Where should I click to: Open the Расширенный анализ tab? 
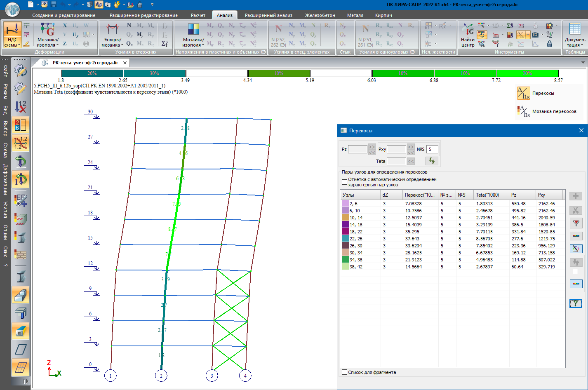268,15
